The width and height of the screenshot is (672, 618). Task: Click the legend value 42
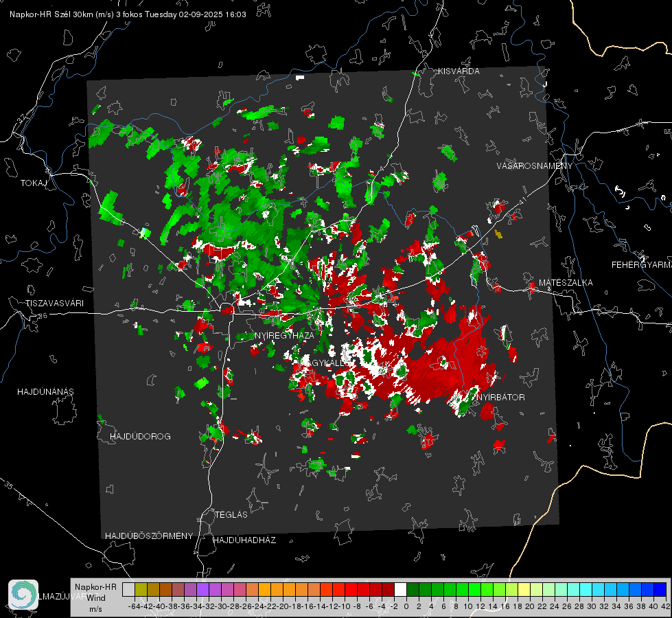coord(665,606)
